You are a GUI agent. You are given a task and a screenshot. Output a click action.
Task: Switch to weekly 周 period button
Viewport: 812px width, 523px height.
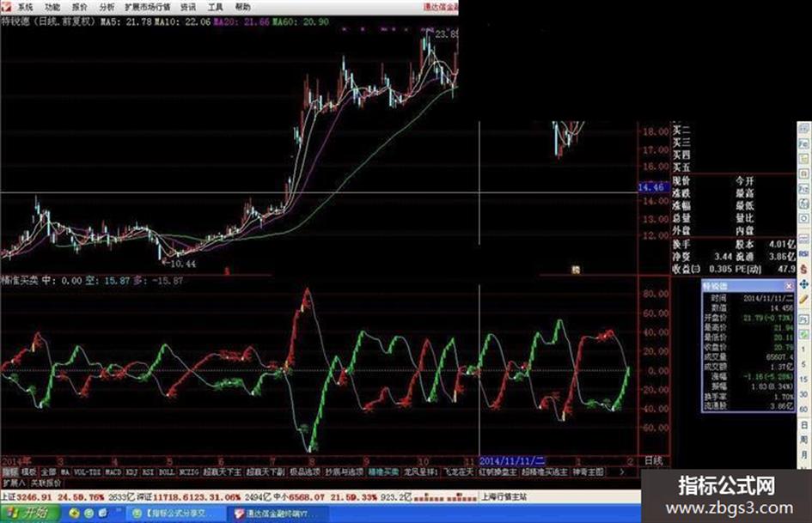tap(804, 439)
